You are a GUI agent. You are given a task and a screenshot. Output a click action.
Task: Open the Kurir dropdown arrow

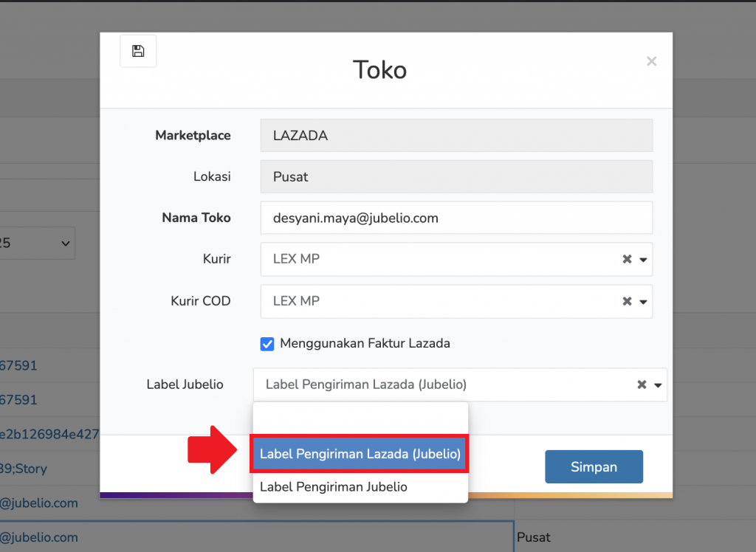pos(643,260)
